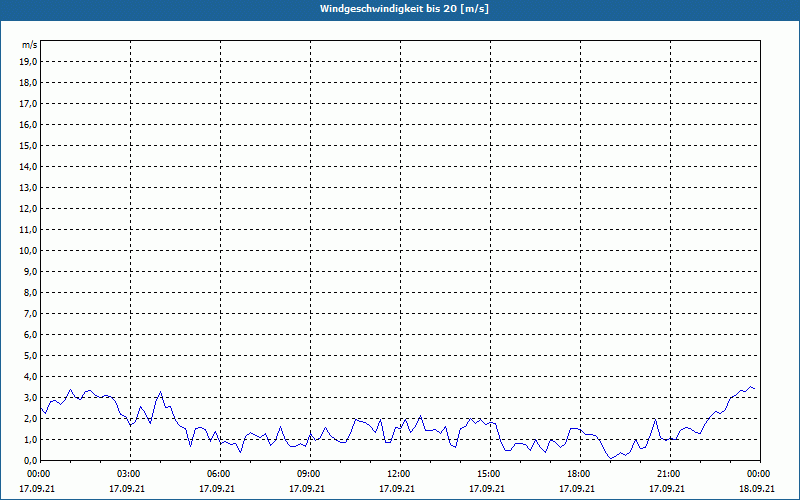Screen dimensions: 800x500
Task: Click the 18.09.21 date label
Action: [x=759, y=488]
